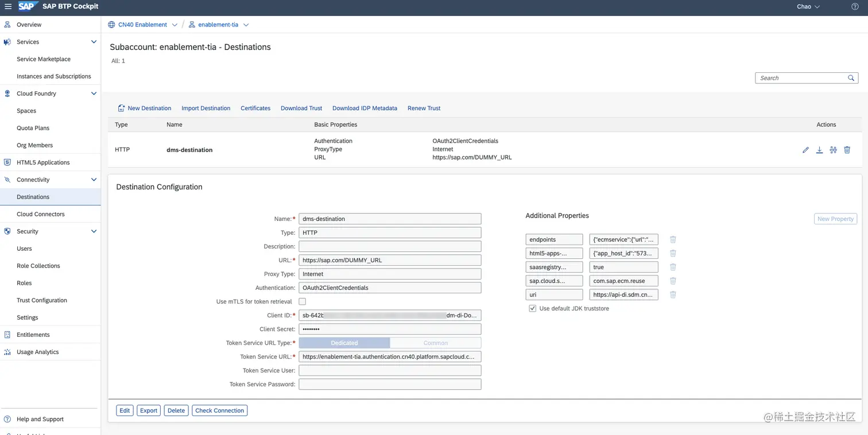Screen dimensions: 868x435
Task: Open the hamburger navigation menu
Action: pos(7,6)
